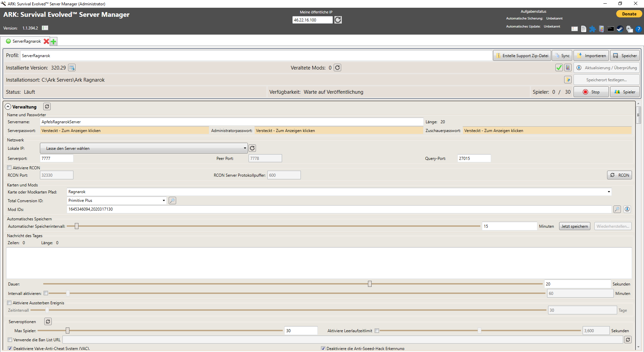Click the Mod IDs text field
The height and width of the screenshot is (352, 644).
point(339,209)
